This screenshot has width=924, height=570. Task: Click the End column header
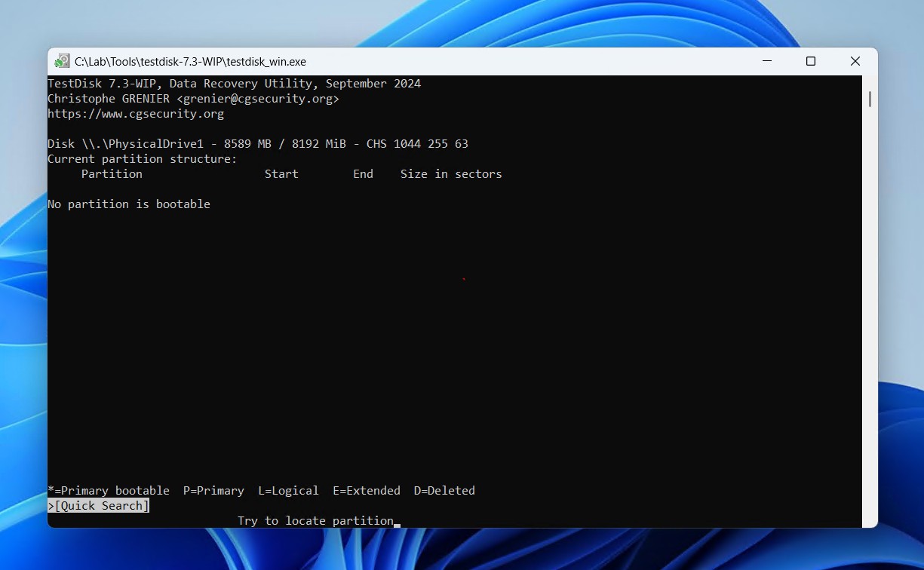(x=363, y=174)
